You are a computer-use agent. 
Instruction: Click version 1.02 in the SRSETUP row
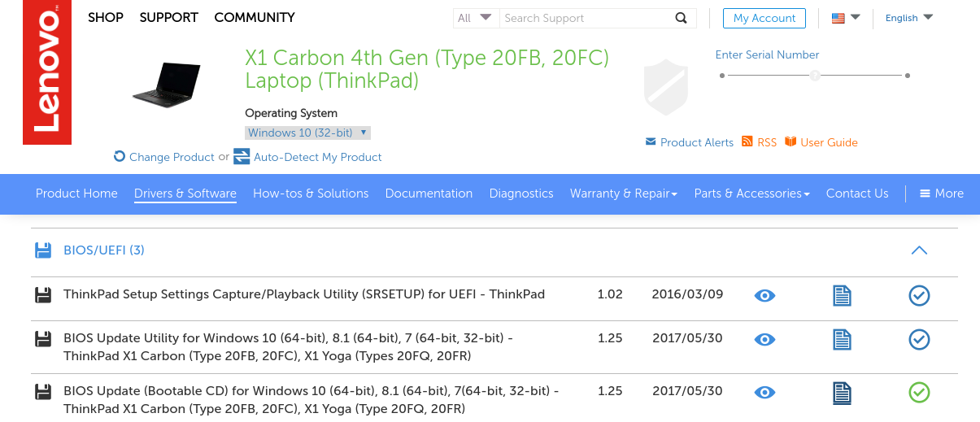tap(610, 294)
